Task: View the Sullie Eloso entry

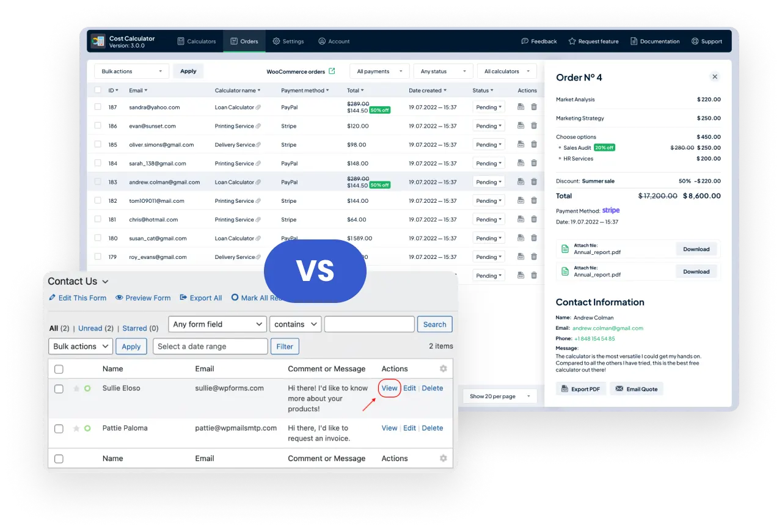Action: (x=389, y=388)
